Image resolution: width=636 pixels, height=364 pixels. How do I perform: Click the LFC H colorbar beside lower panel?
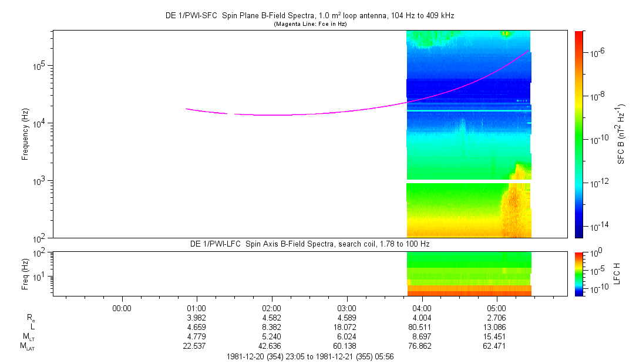578,273
